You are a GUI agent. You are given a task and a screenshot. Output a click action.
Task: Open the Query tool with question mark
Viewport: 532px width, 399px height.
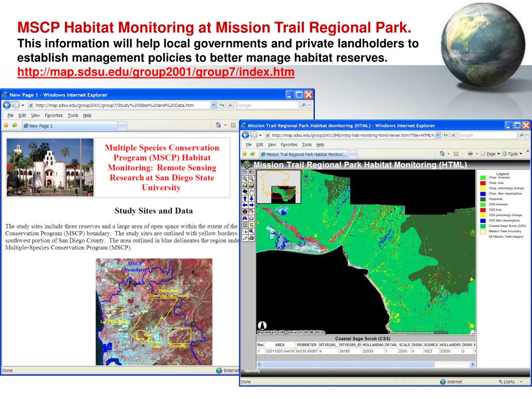pyautogui.click(x=252, y=212)
